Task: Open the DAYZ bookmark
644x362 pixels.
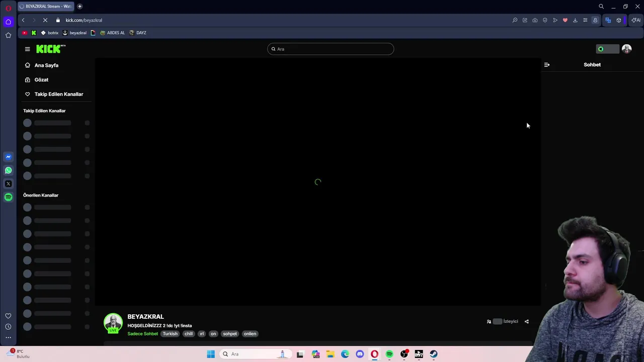Action: click(x=138, y=33)
